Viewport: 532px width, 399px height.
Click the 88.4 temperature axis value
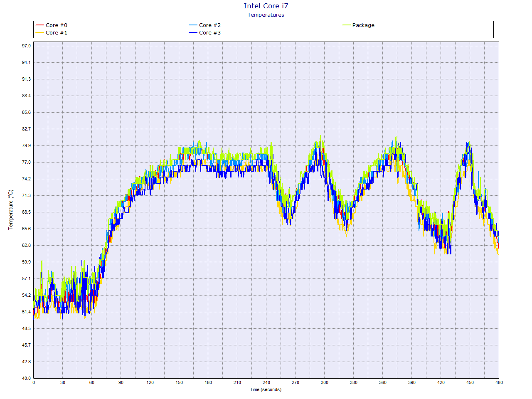tap(26, 96)
